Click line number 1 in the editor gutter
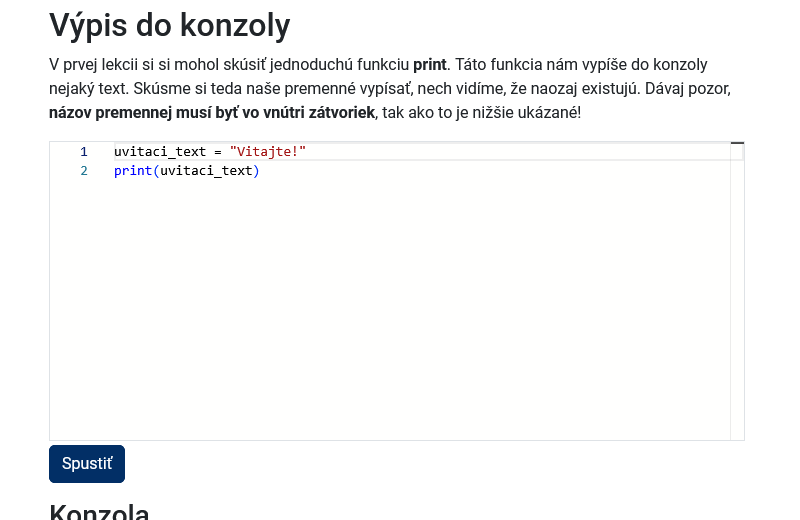 coord(84,152)
